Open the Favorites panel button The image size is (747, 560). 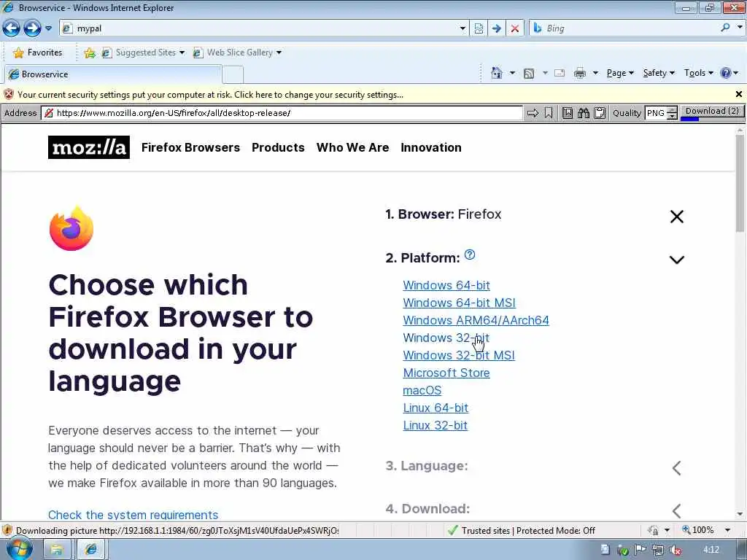pos(38,52)
